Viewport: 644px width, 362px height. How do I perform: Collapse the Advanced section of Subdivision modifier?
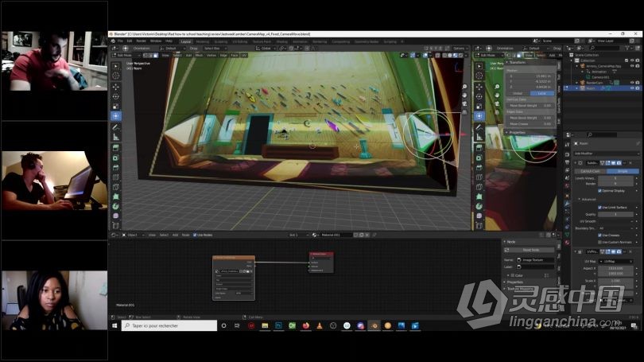587,199
